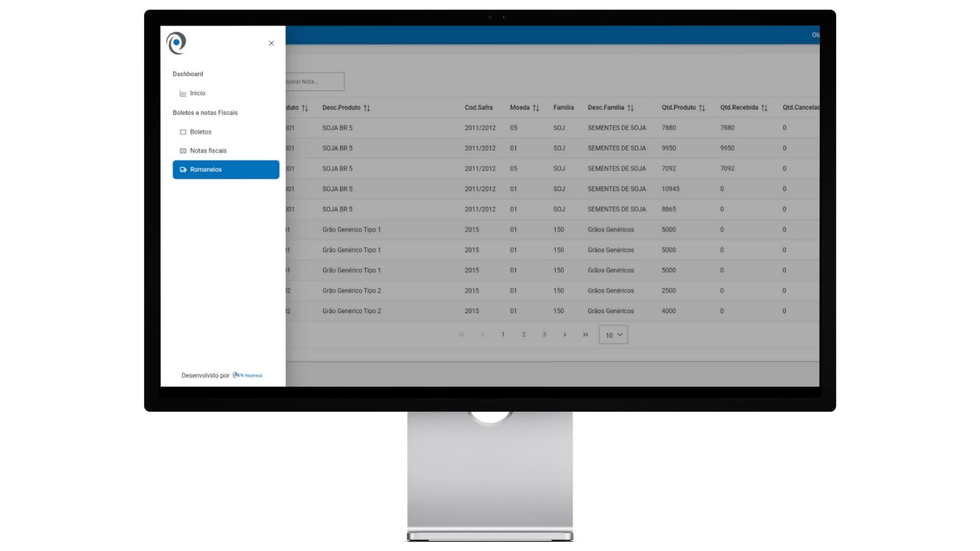Open the page size dropdown showing 10
This screenshot has height=551, width=980.
click(x=612, y=335)
